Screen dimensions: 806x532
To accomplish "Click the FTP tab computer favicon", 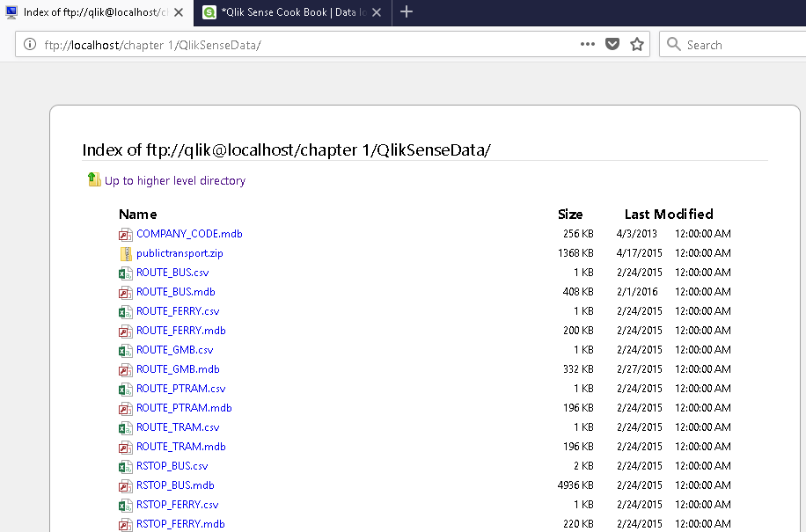I will tap(11, 12).
